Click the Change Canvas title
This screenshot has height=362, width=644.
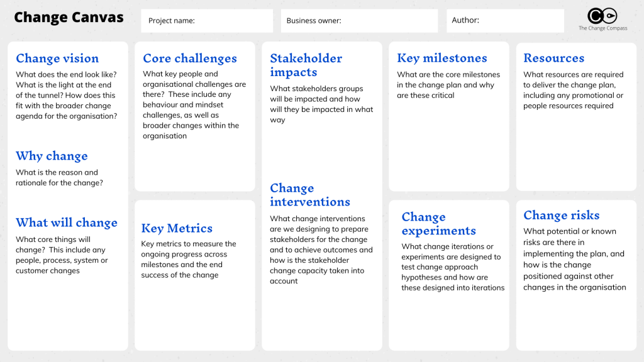69,17
